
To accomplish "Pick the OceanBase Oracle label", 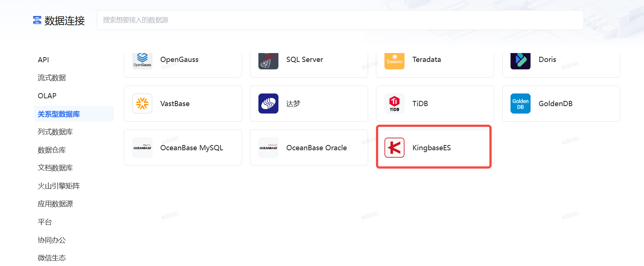I will (x=317, y=148).
